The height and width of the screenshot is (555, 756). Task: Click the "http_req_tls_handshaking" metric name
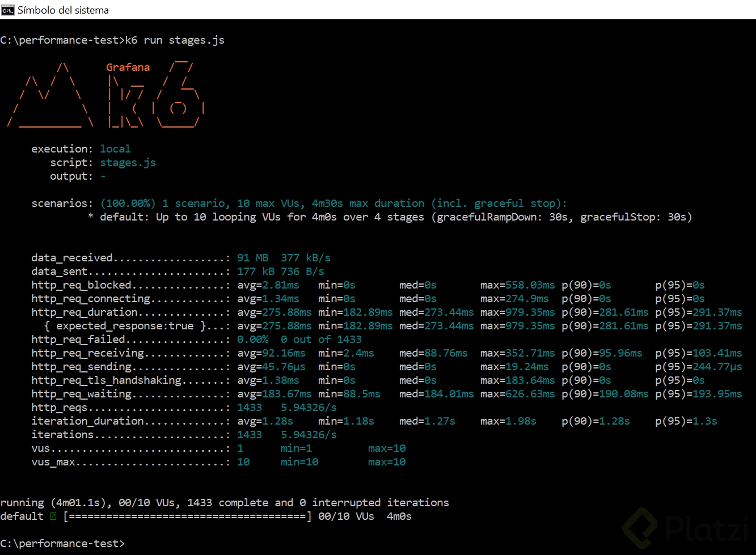(107, 380)
